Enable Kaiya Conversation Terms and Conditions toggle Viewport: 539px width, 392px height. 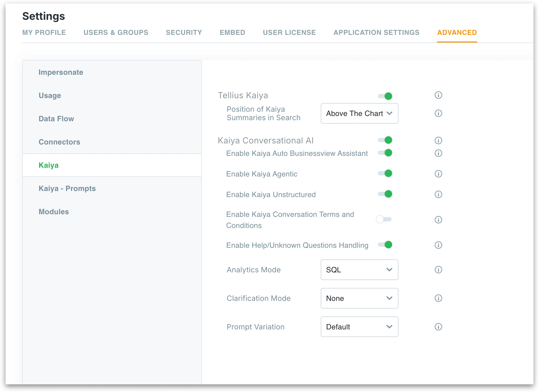click(384, 219)
